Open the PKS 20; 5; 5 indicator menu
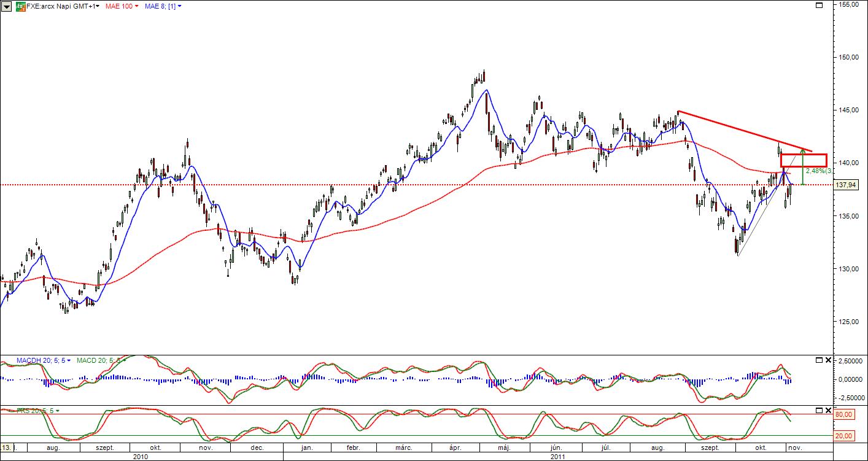 click(36, 411)
